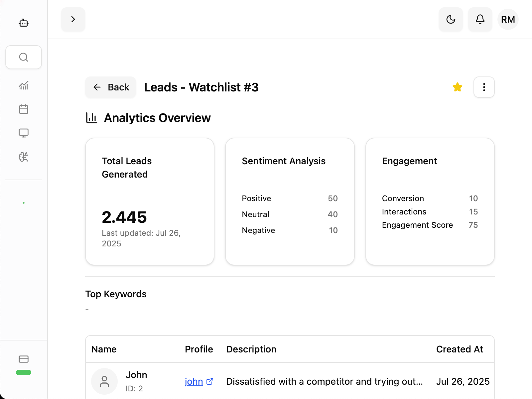Open the AI brain section in sidebar

pyautogui.click(x=24, y=157)
